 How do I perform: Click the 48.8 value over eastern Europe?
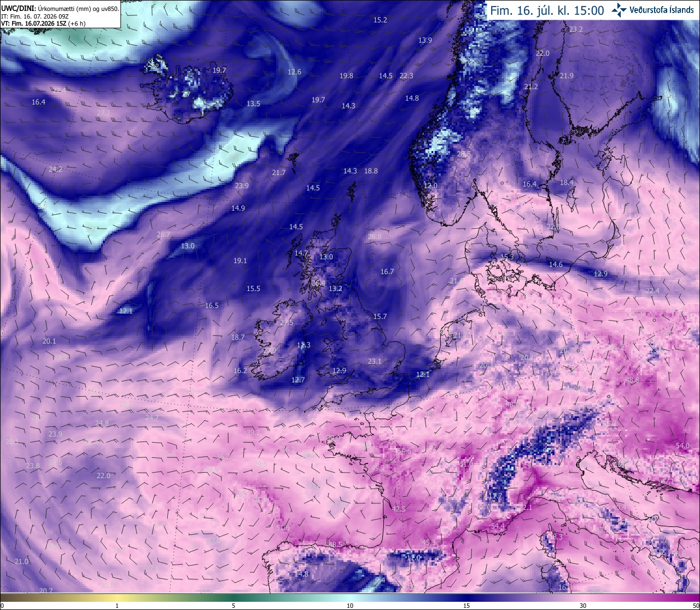[632, 380]
